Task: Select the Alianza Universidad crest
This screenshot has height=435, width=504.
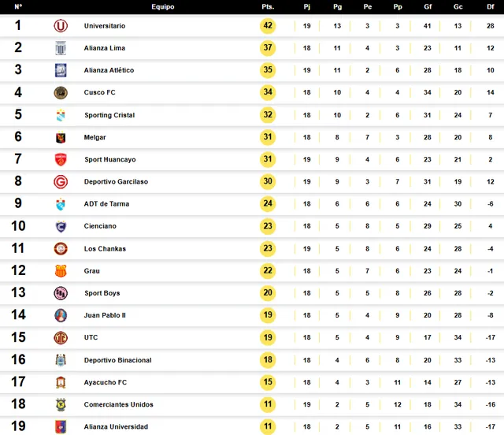Action: click(x=61, y=426)
